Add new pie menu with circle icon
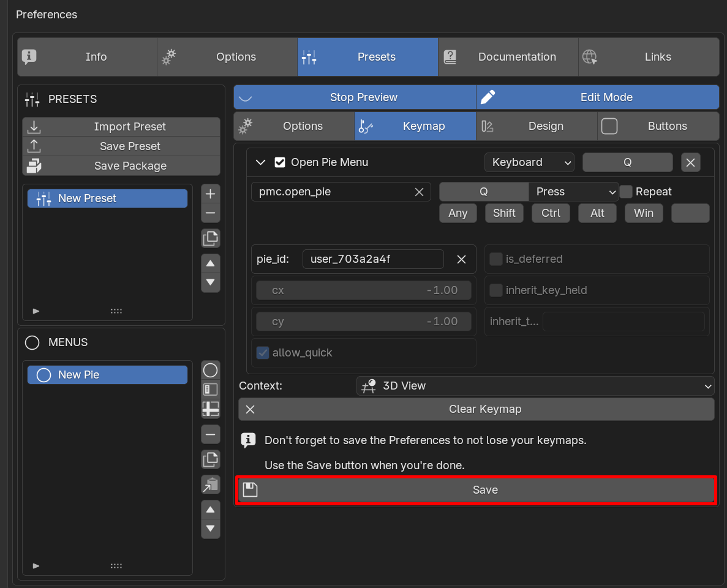The height and width of the screenshot is (588, 727). point(210,370)
